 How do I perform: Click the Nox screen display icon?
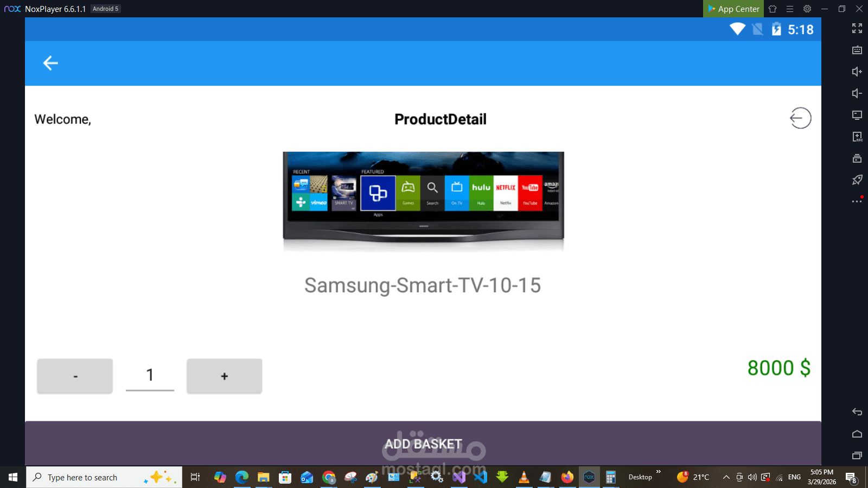[x=857, y=115]
